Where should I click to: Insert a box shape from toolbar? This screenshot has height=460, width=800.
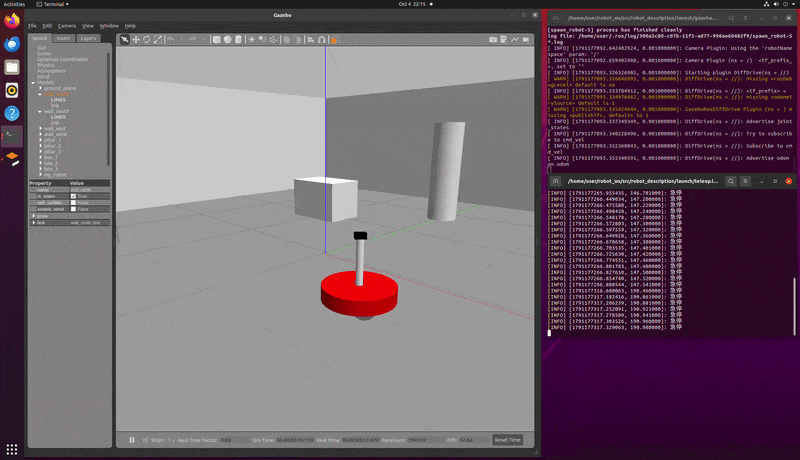[x=216, y=39]
